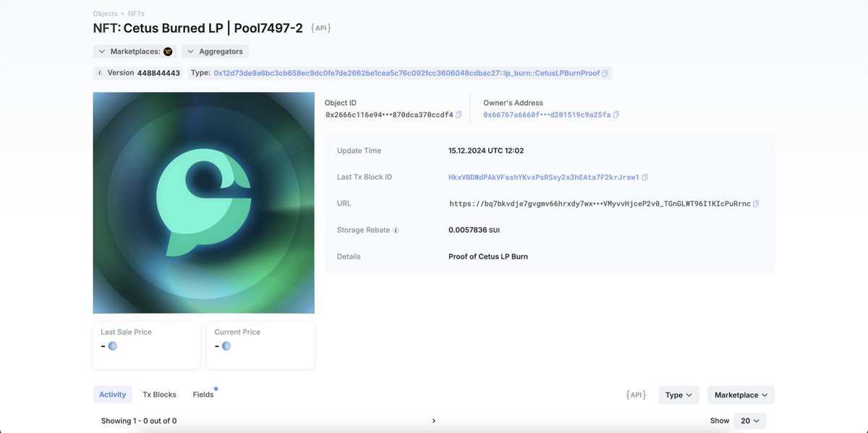Copy the Last Tx Block ID

click(644, 177)
